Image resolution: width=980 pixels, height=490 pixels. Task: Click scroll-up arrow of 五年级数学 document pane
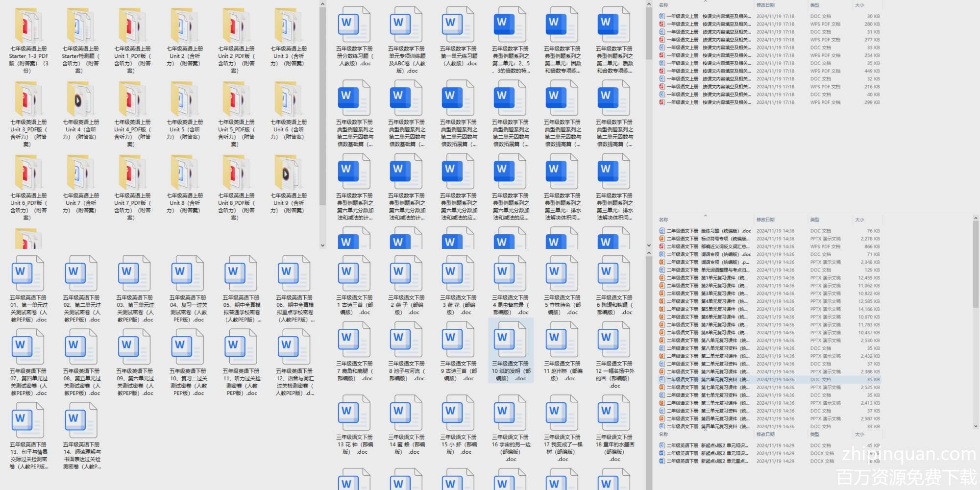click(x=649, y=4)
